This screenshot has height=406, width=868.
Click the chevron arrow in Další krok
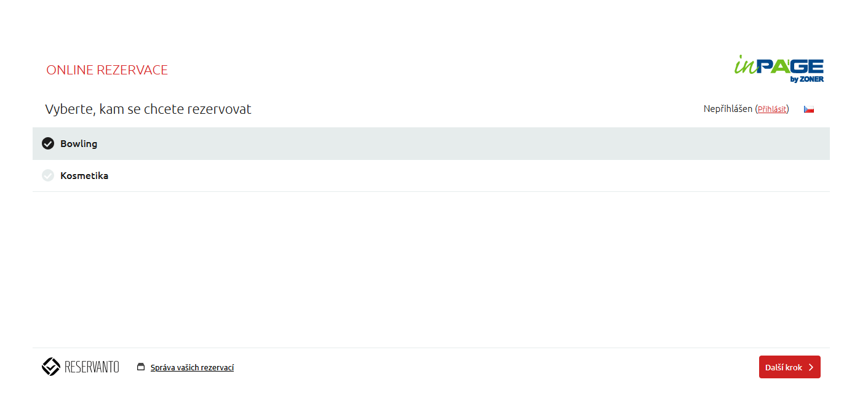[x=811, y=367]
